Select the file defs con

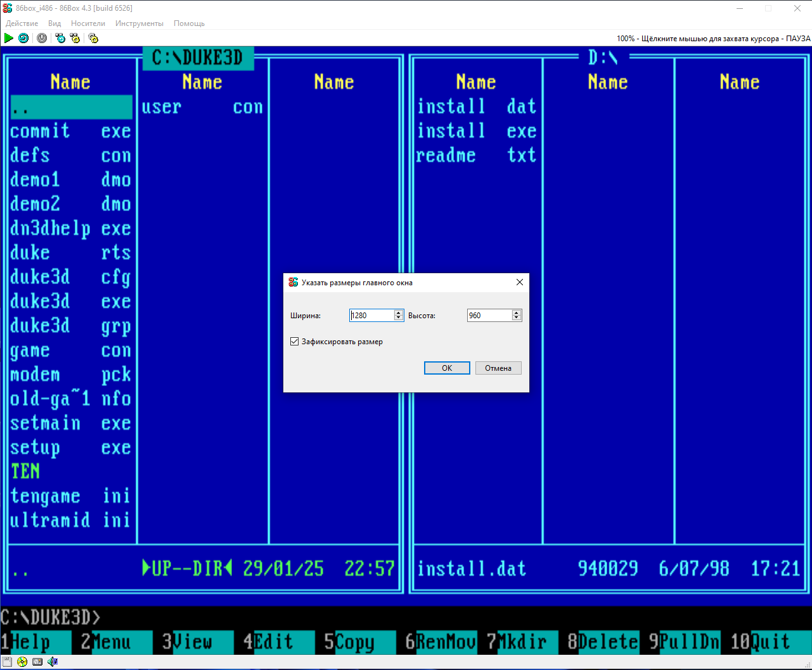click(71, 155)
